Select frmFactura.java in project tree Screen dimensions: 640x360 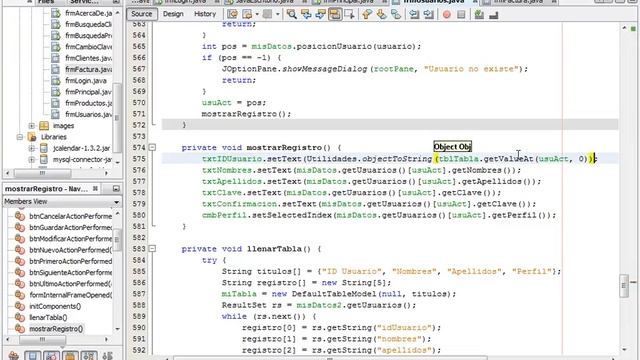tap(88, 69)
